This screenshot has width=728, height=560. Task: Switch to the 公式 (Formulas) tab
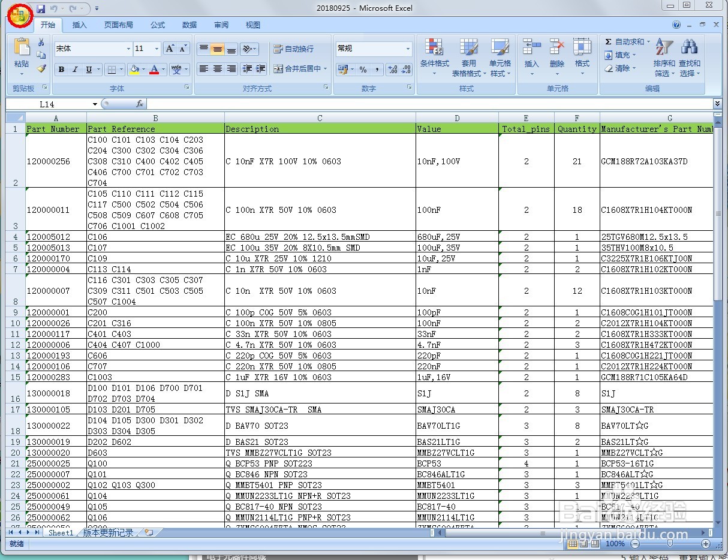point(158,25)
